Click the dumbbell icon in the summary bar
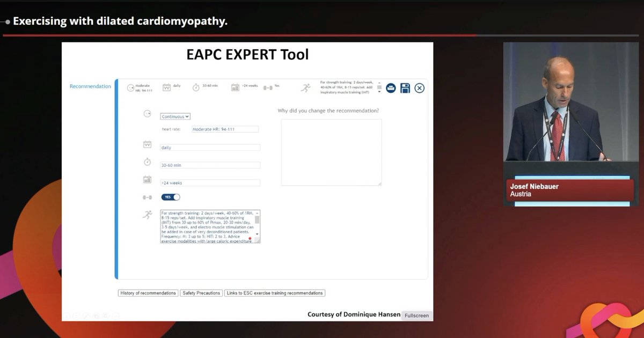 (x=268, y=87)
